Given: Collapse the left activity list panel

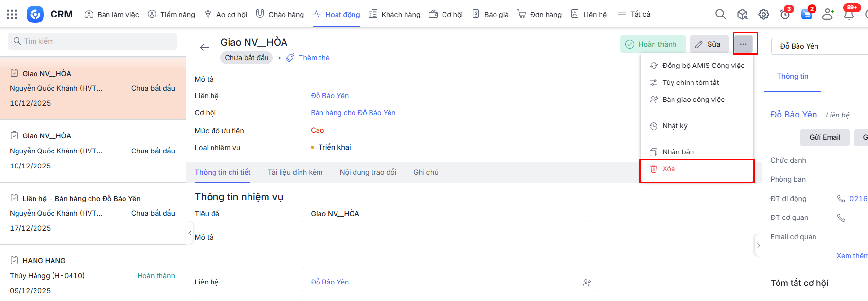Looking at the screenshot, I should (190, 234).
